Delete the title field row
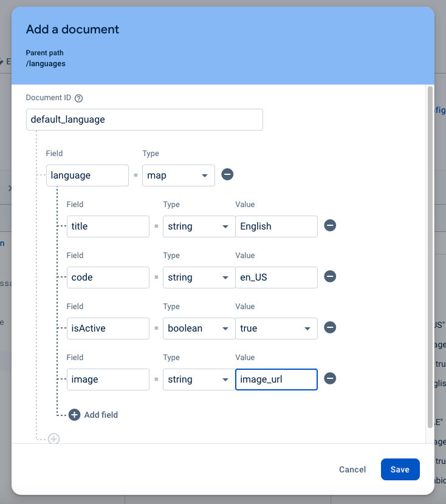The image size is (446, 504). [x=329, y=226]
